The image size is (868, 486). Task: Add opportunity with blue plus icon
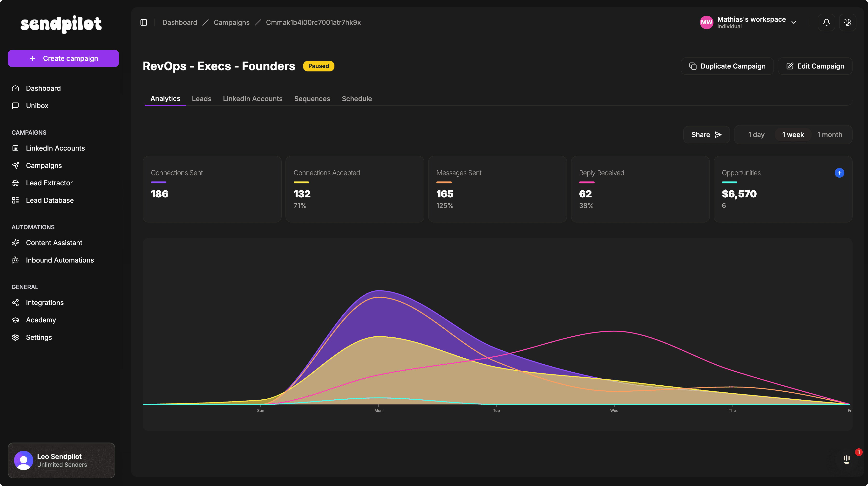[x=839, y=173]
